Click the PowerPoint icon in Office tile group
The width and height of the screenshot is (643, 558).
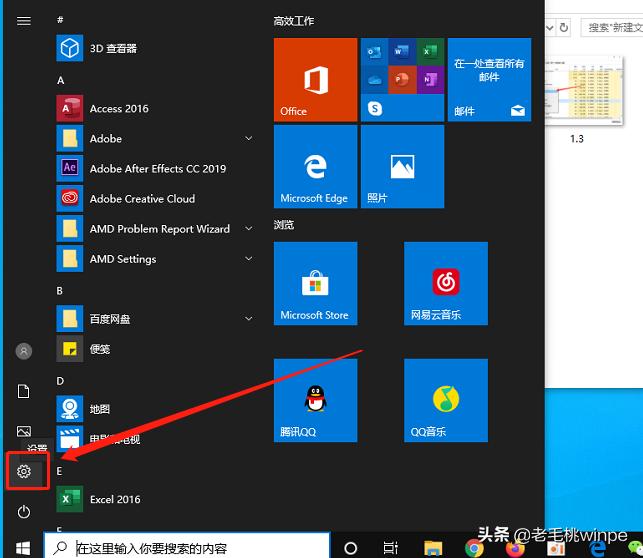[402, 80]
